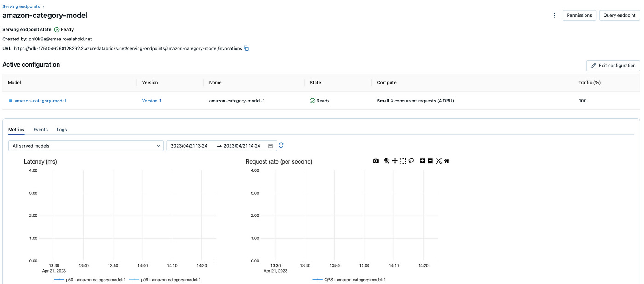Switch to the Events tab
Viewport: 644px width, 284px height.
[40, 130]
